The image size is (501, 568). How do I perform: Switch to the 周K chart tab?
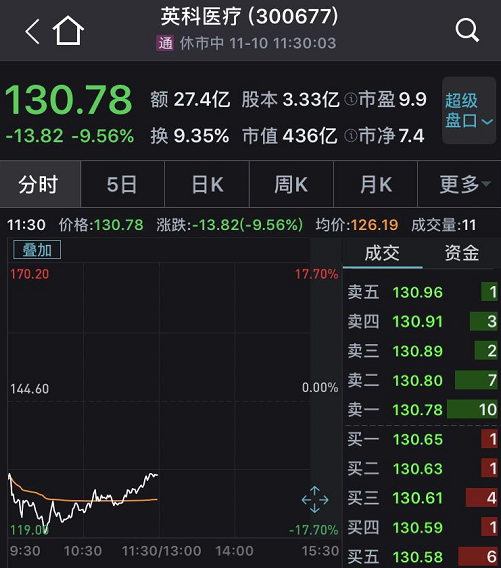(x=291, y=184)
